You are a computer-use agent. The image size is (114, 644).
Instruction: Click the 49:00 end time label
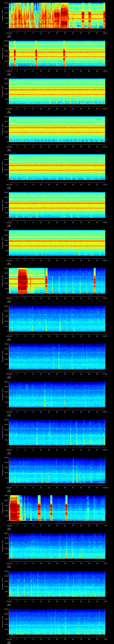(105, 71)
